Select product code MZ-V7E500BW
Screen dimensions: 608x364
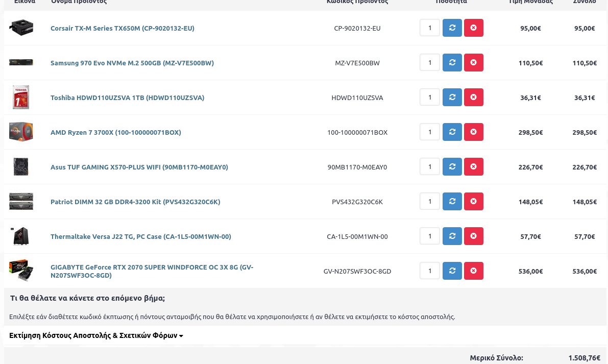click(x=357, y=63)
